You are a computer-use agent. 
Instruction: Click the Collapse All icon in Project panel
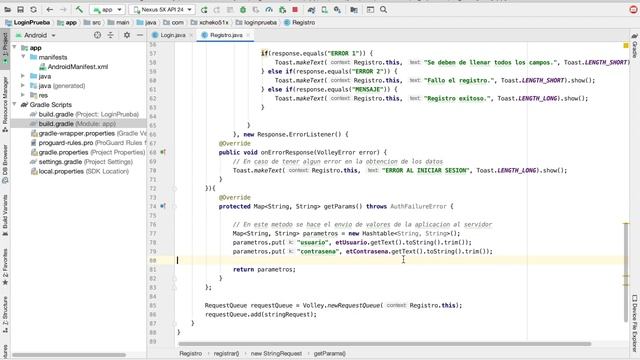click(111, 35)
